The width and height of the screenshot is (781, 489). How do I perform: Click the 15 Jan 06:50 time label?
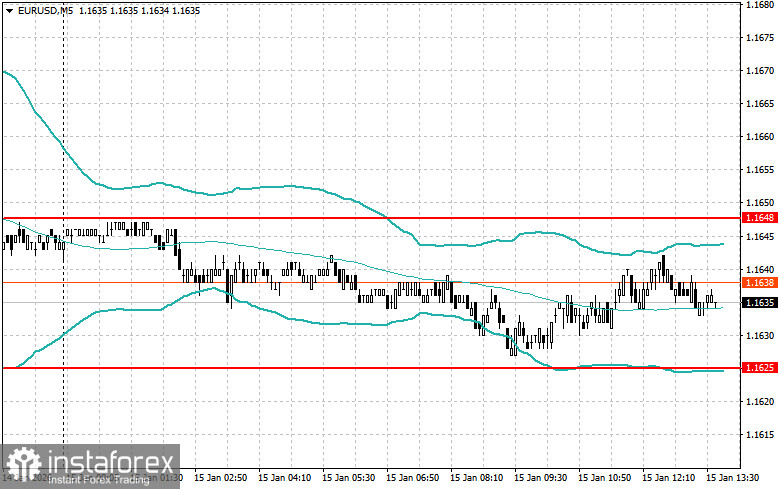point(412,478)
